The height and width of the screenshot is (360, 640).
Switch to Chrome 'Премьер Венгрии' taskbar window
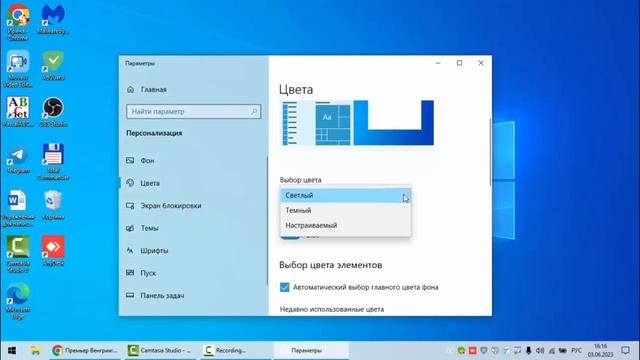tap(86, 351)
